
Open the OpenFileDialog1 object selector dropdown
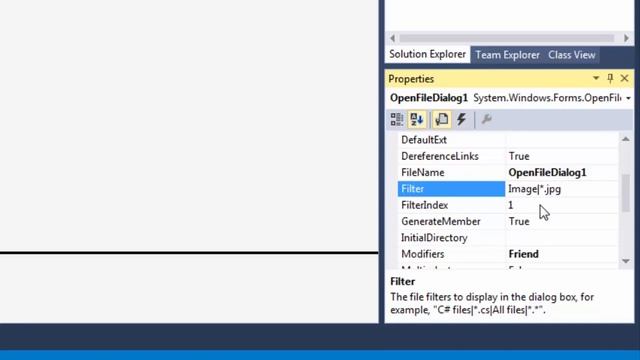pos(628,98)
